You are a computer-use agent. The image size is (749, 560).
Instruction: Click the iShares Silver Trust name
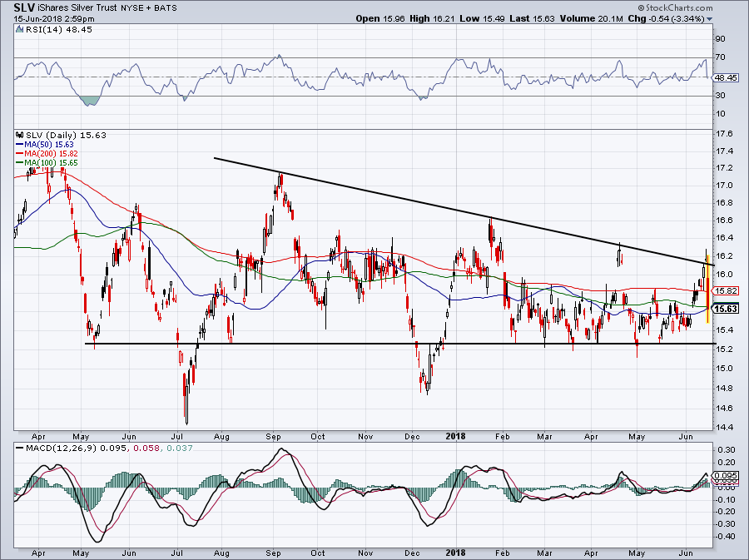pos(76,8)
